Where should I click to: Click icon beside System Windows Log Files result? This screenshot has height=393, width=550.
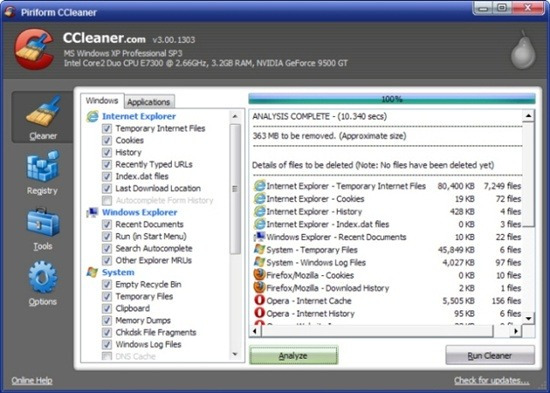coord(260,262)
